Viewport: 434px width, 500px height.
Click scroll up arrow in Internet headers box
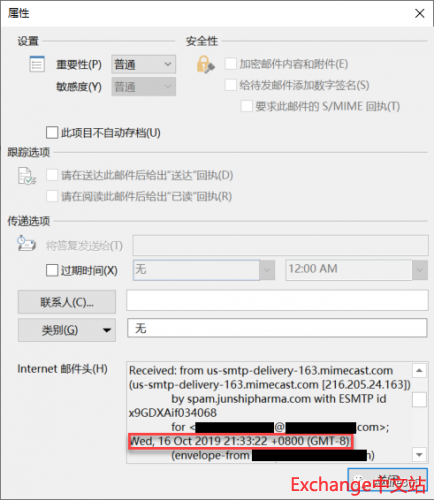(419, 370)
